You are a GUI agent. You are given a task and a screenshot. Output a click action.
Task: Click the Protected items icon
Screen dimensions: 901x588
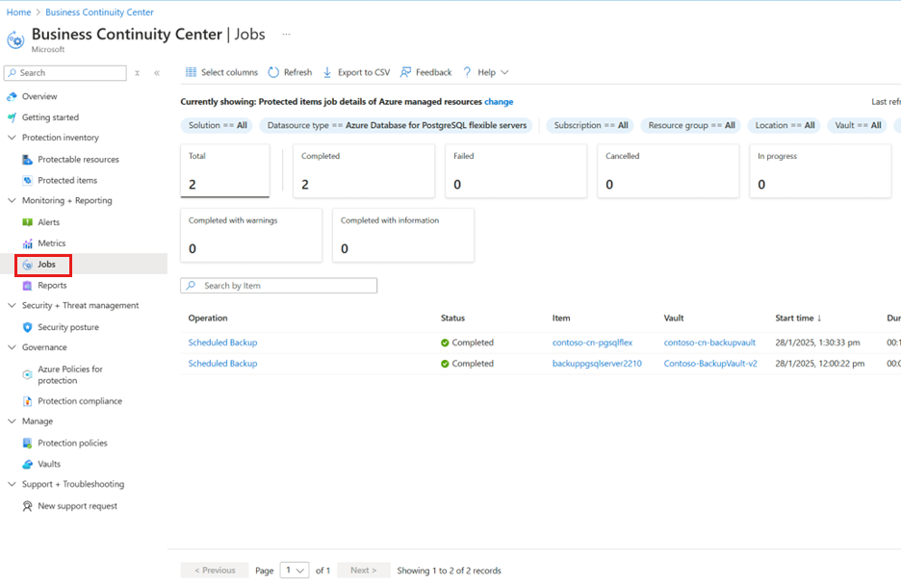click(x=28, y=180)
